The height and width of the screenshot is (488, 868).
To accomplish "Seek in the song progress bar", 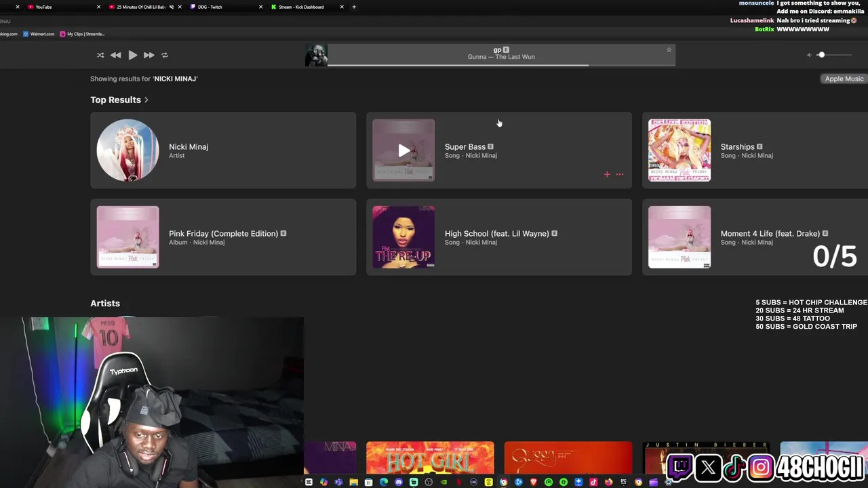I will [501, 65].
